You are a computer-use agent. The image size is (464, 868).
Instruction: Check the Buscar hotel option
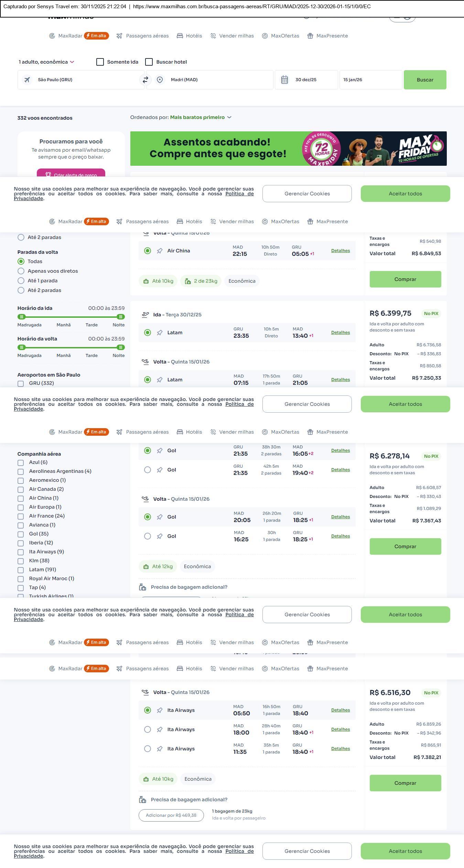(x=149, y=62)
